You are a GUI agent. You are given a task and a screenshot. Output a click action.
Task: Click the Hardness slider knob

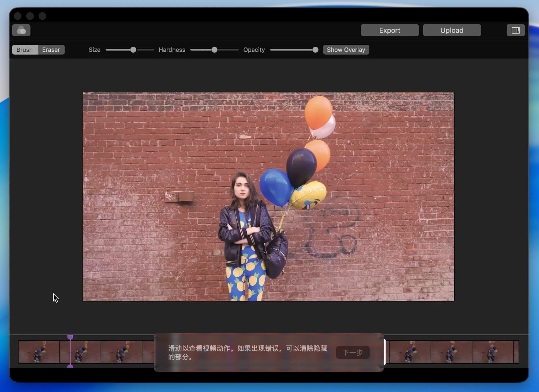214,50
